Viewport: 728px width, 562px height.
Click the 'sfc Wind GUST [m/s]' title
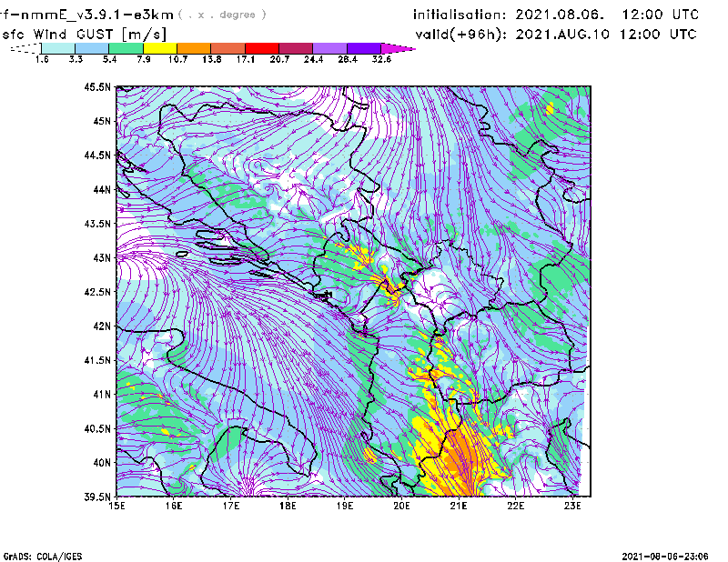coord(84,35)
